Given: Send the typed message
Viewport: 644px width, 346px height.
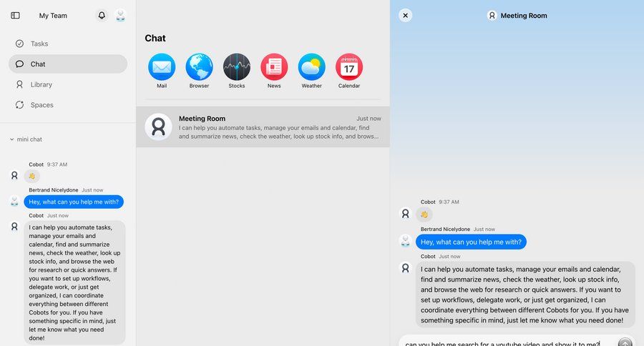Looking at the screenshot, I should (625, 342).
